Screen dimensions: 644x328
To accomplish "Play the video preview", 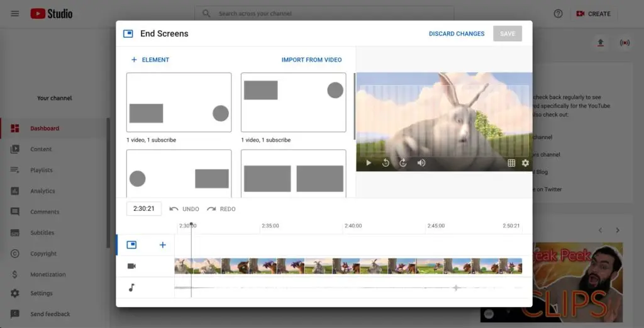I will [x=369, y=163].
